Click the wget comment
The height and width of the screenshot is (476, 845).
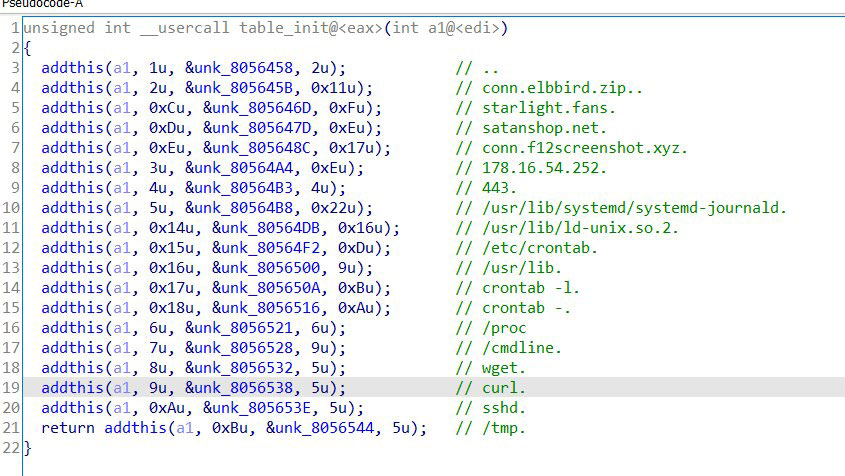(x=503, y=368)
